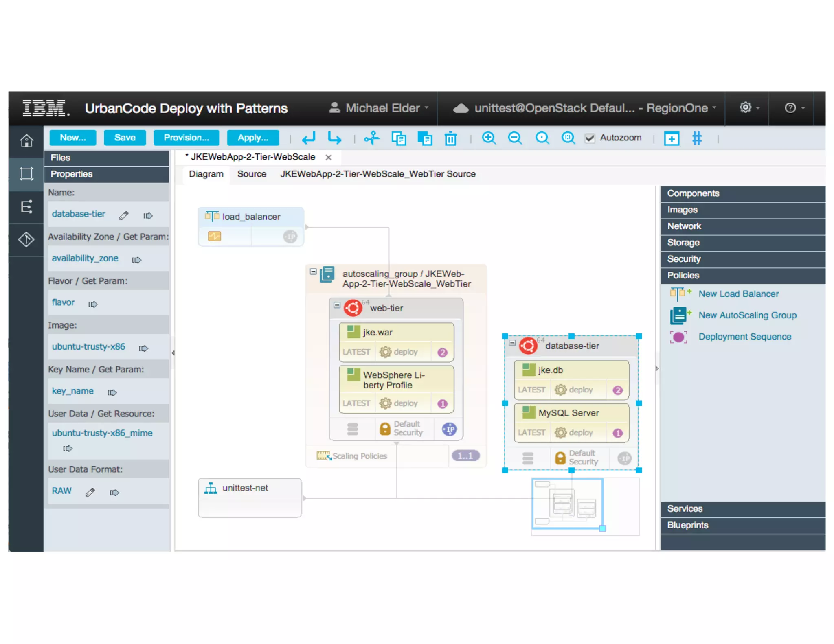Switch to the Source tab

click(252, 174)
